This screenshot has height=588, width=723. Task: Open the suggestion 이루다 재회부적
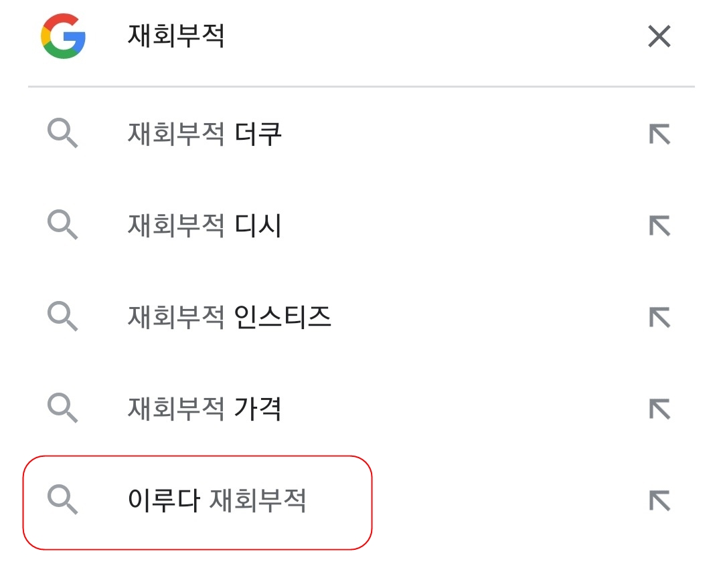pyautogui.click(x=217, y=500)
